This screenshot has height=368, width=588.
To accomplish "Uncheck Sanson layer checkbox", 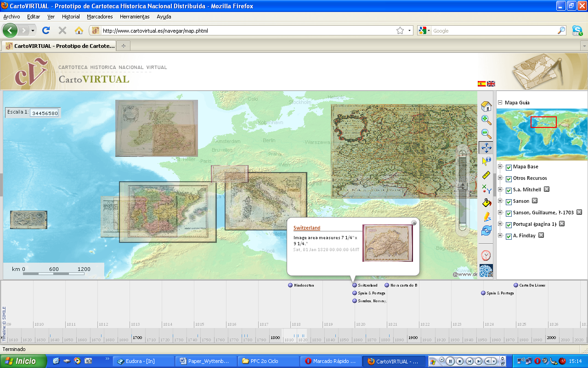I will pyautogui.click(x=509, y=202).
